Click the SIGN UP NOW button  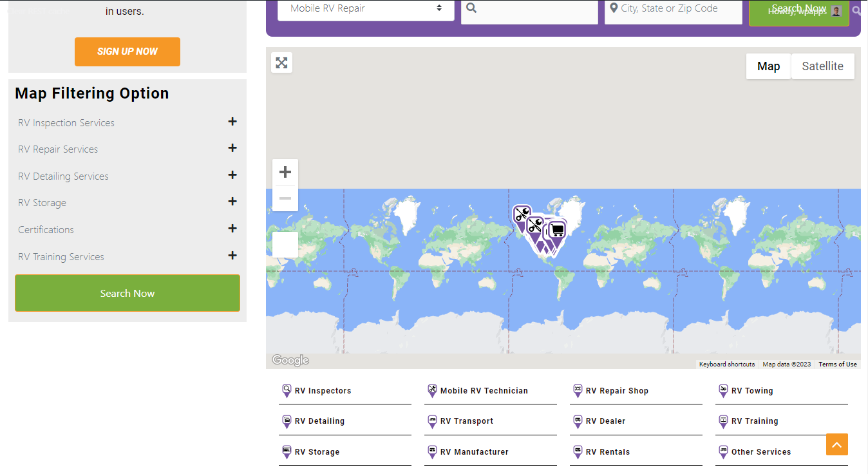point(127,52)
